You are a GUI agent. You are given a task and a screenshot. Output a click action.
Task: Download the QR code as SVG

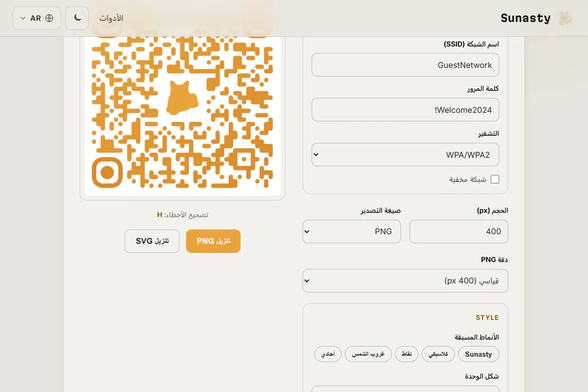(152, 241)
